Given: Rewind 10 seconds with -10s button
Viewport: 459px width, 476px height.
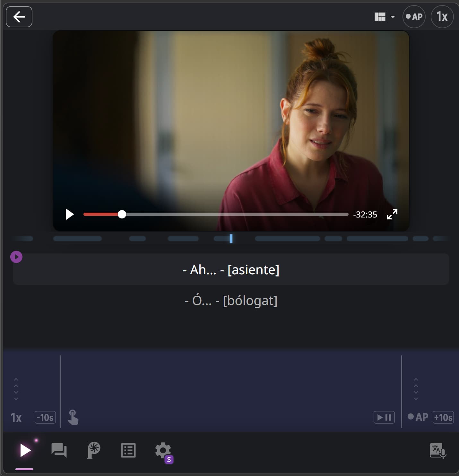Looking at the screenshot, I should click(x=45, y=417).
